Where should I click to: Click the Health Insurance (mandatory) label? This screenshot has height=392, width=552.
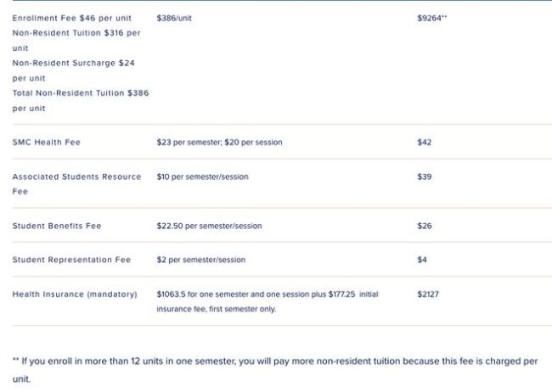74,294
